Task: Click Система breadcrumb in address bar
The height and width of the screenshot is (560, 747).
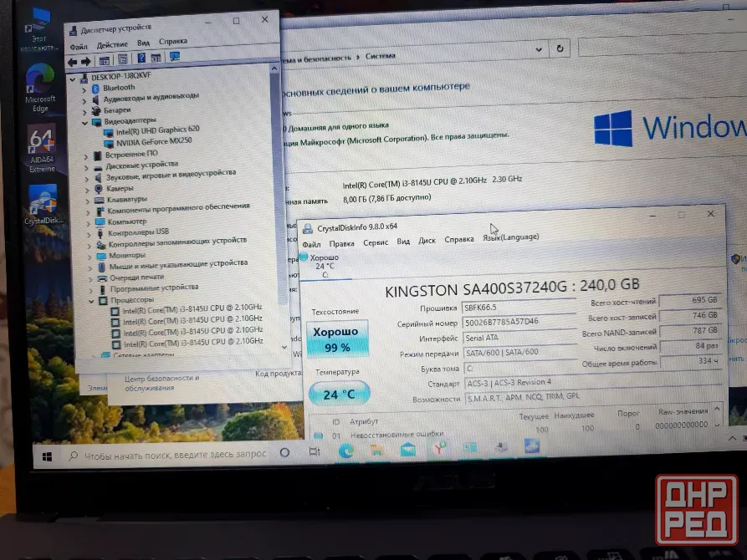Action: [x=380, y=56]
